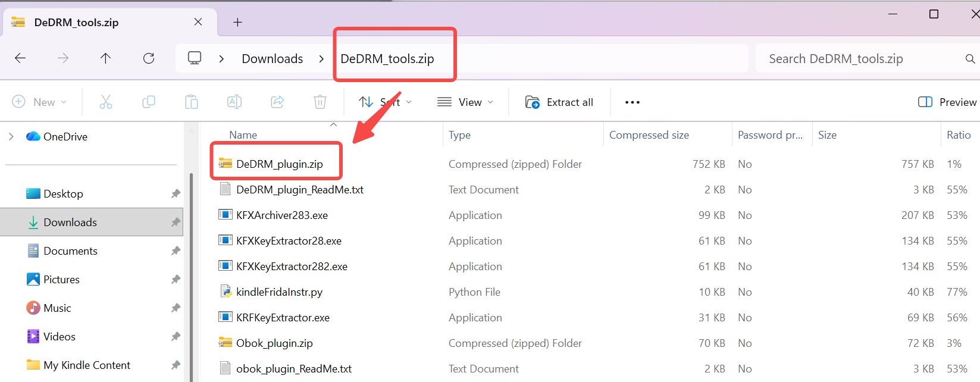Sort by the Ratio column header
Screen dimensions: 980x382
pyautogui.click(x=959, y=135)
